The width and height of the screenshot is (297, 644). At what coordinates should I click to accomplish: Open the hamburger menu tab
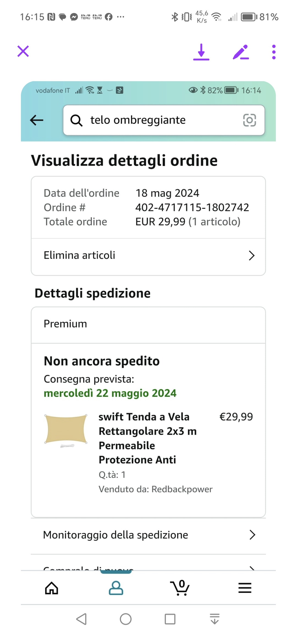tap(245, 588)
